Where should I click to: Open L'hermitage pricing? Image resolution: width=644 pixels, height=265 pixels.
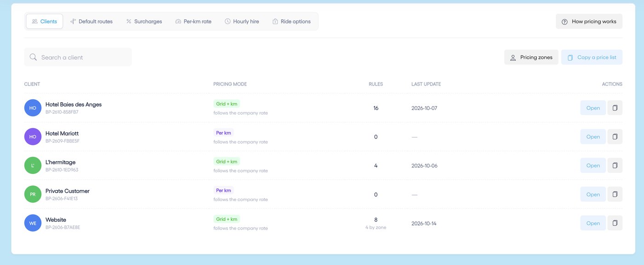point(593,166)
